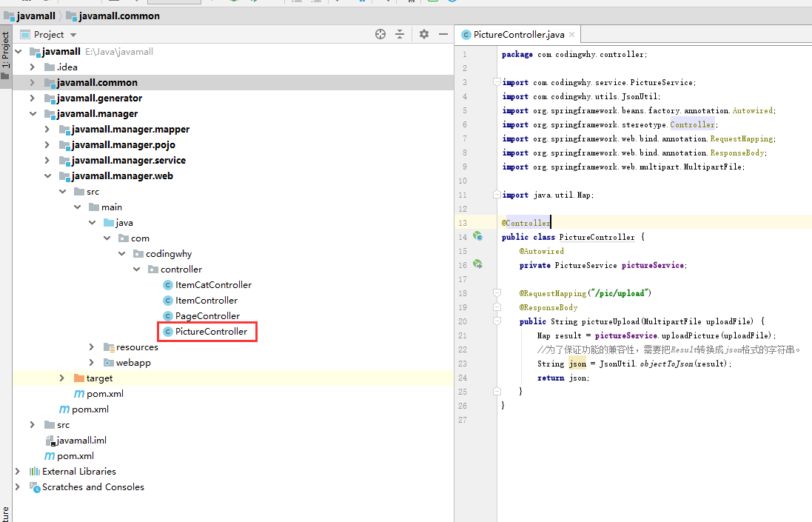
Task: Click the locate/select opened file crosshair icon
Action: pos(380,34)
